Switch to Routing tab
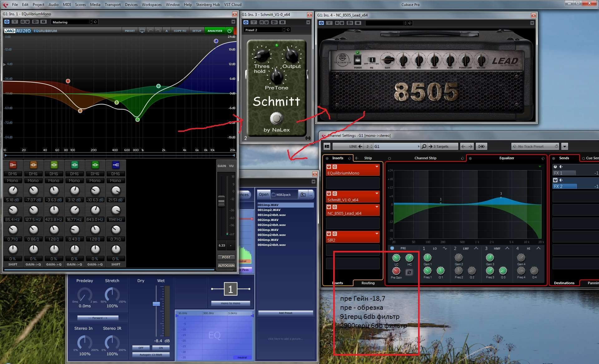Screen dimensions: 599x364 pos(368,283)
